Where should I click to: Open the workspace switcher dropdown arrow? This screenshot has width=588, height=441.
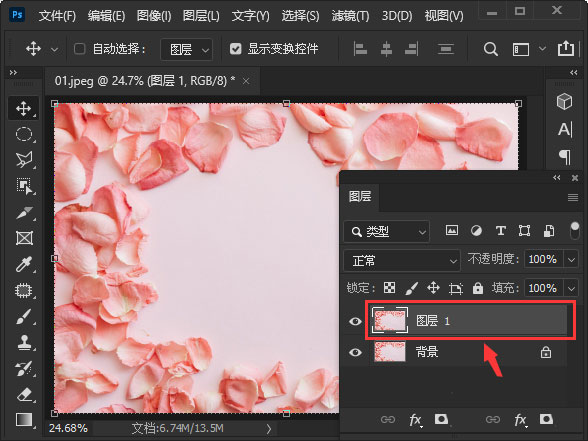[542, 49]
